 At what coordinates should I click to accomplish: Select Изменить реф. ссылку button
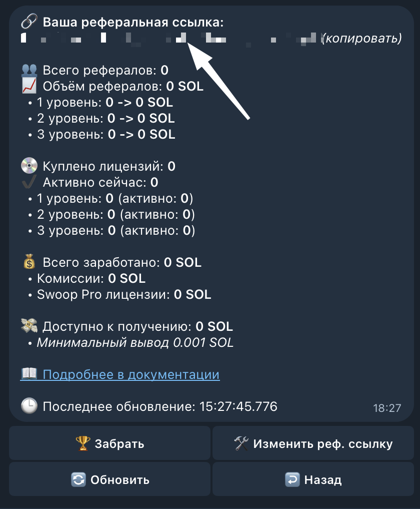coord(313,443)
